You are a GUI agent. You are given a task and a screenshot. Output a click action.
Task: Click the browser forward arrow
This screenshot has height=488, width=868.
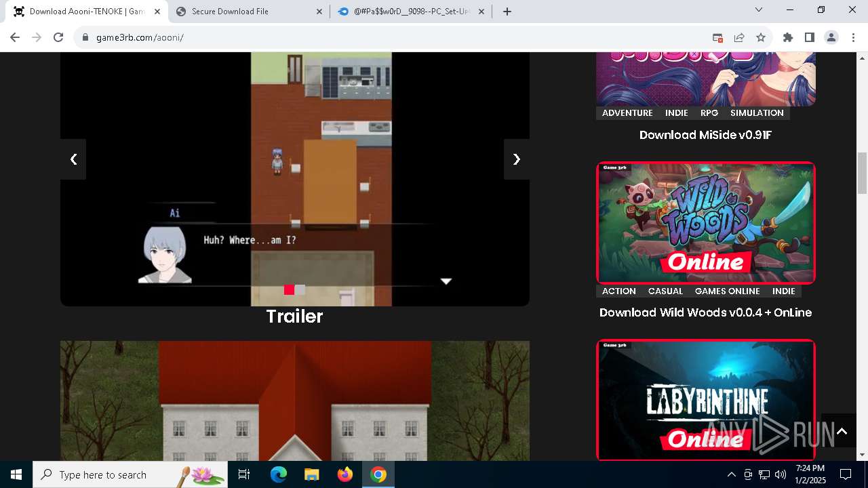point(37,37)
